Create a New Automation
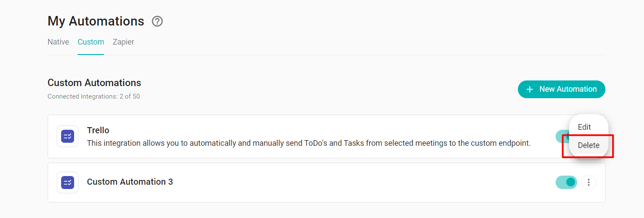This screenshot has width=644, height=218. pos(561,89)
